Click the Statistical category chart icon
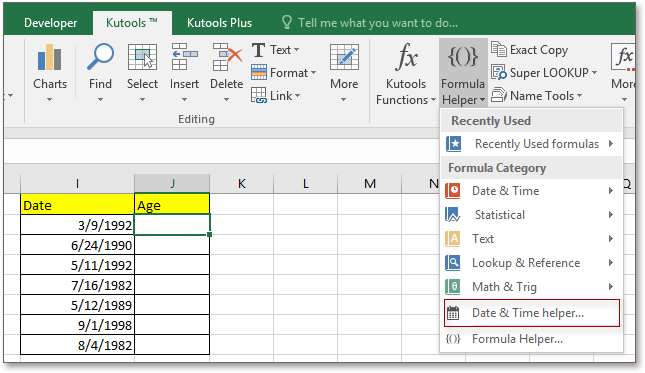 [453, 215]
